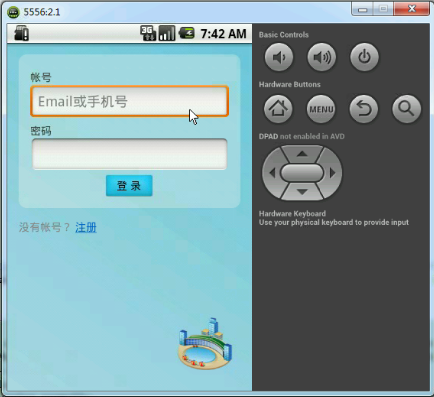This screenshot has height=397, width=434.
Task: Click the Android emulator title bar icon
Action: point(13,12)
